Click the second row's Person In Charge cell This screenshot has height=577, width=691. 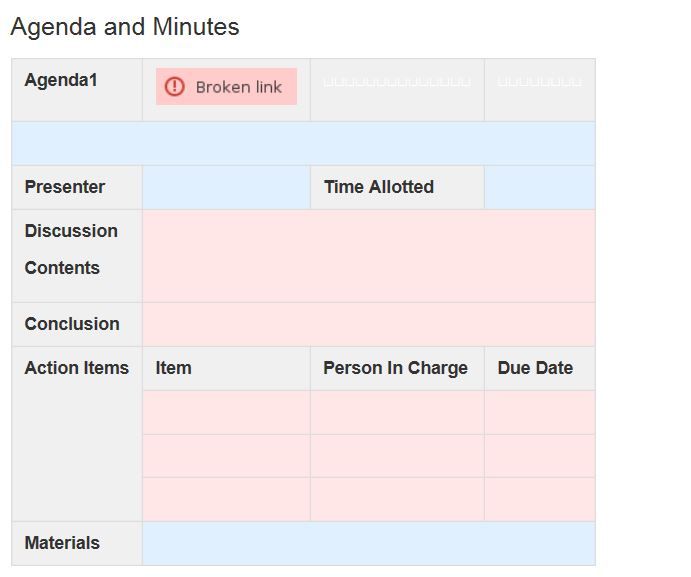(x=397, y=456)
